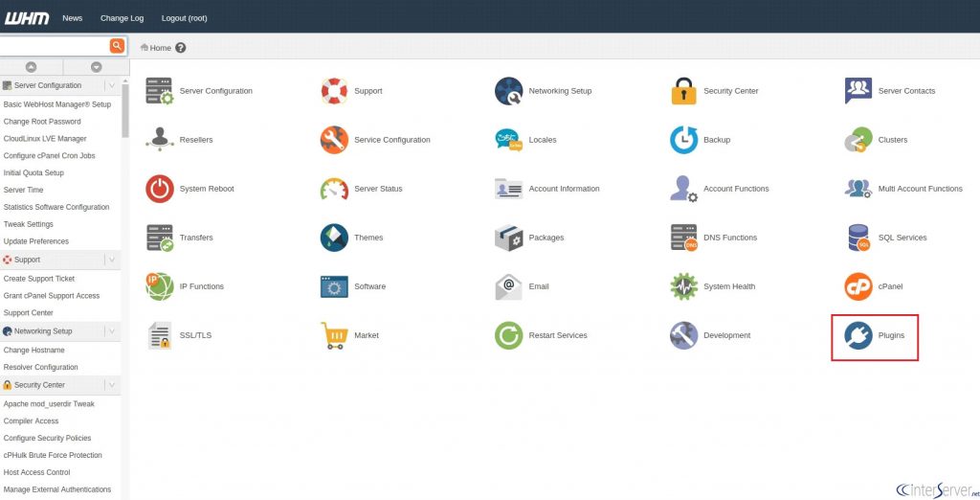Open the Themes paint icon

click(x=334, y=238)
